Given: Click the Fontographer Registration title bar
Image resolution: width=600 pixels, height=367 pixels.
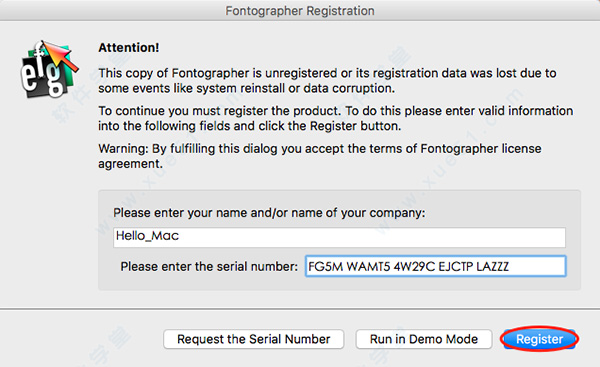Looking at the screenshot, I should click(300, 10).
